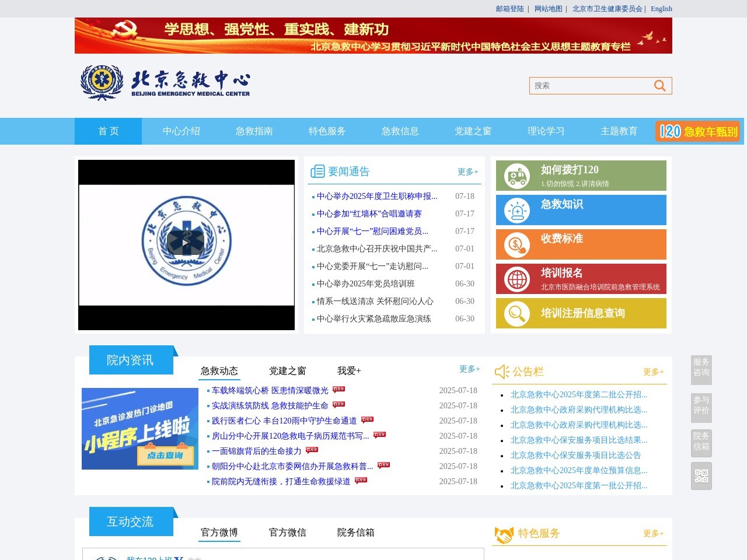Open the 急救指南 navigation menu
Image resolution: width=747 pixels, height=560 pixels.
(x=254, y=131)
